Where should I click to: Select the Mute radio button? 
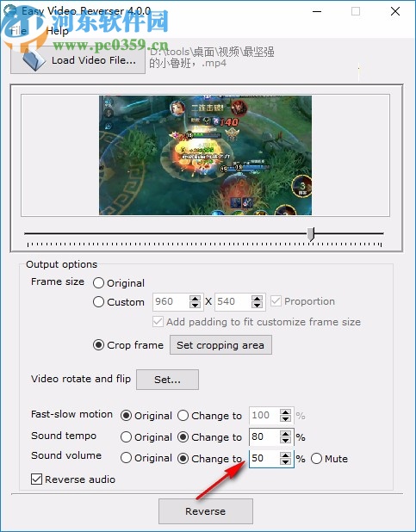(x=329, y=459)
